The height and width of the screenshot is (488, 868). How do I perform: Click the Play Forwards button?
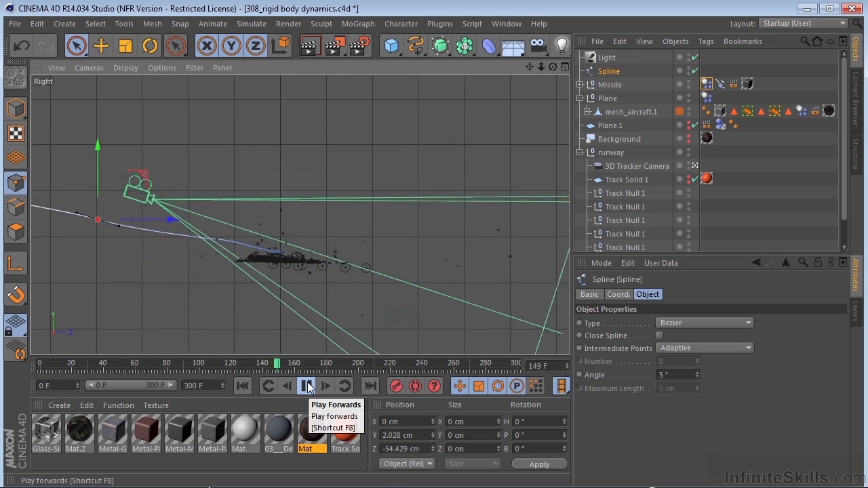pos(307,386)
